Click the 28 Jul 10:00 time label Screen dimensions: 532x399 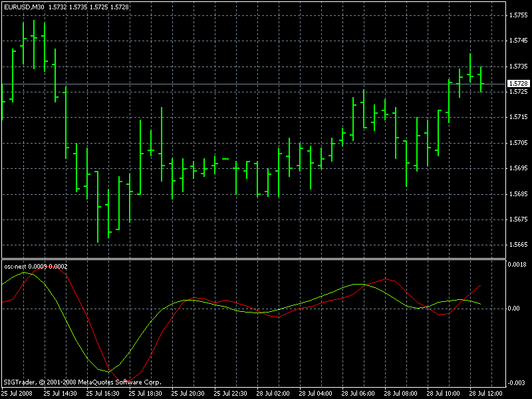(x=444, y=394)
